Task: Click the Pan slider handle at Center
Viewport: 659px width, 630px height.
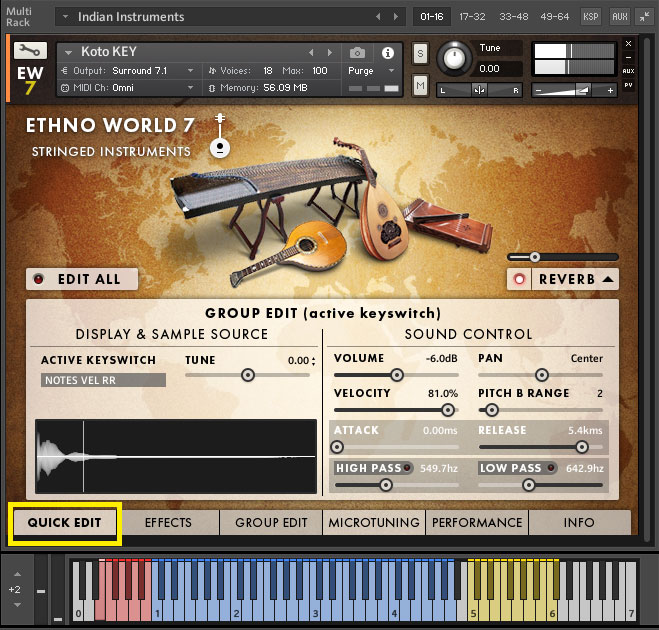Action: tap(542, 375)
